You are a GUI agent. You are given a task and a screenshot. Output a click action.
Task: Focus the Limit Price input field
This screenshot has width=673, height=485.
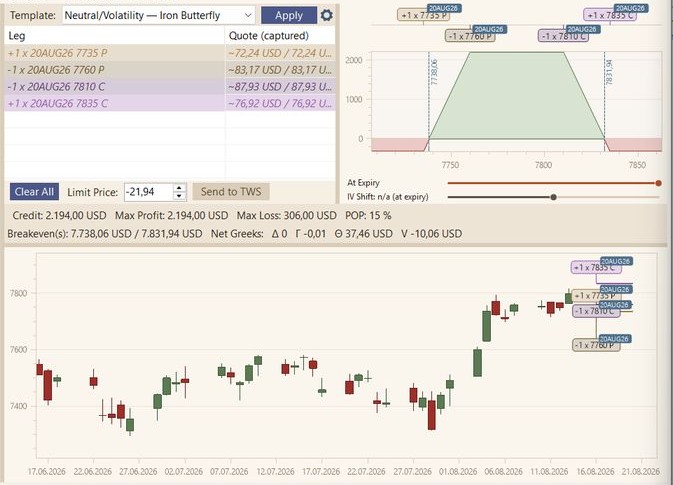[x=149, y=191]
